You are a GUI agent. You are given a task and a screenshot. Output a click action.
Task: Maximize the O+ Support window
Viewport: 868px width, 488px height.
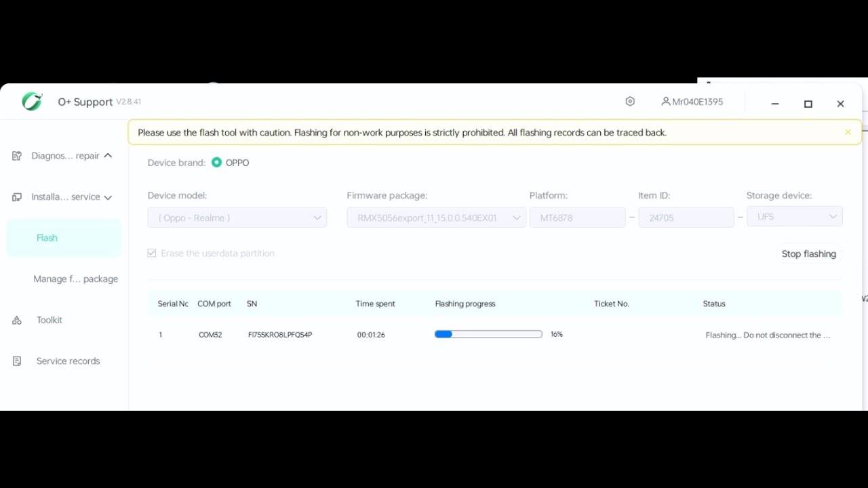click(x=808, y=104)
